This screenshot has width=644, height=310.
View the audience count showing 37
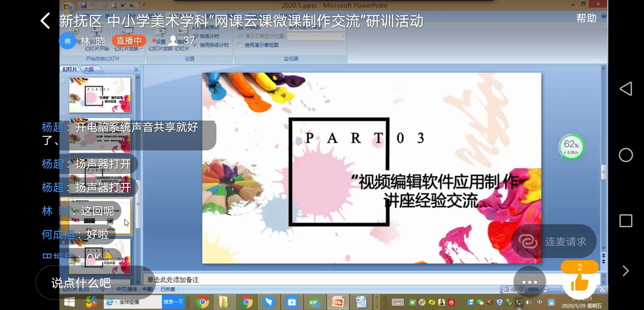click(x=182, y=40)
